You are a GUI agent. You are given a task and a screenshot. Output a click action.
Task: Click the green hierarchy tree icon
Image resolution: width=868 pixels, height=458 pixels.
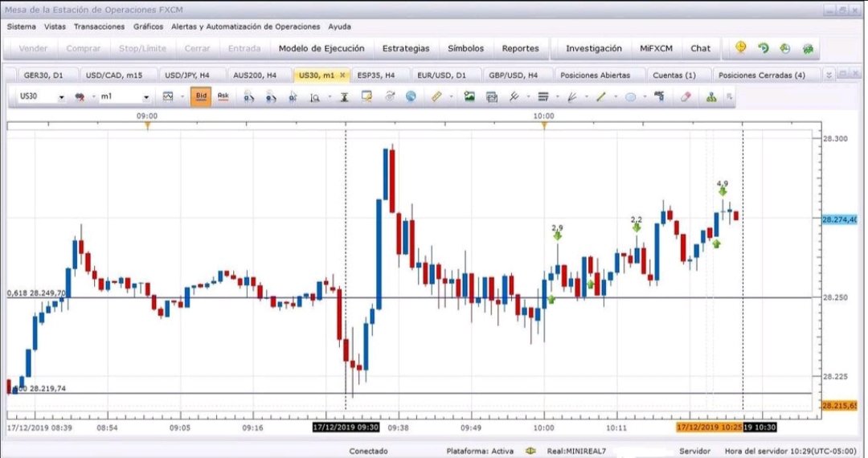[711, 96]
